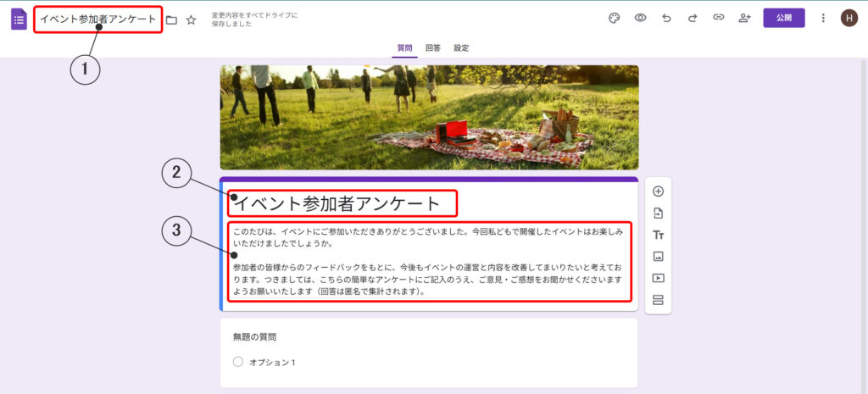
Task: Add a video from side toolbar
Action: click(x=658, y=279)
